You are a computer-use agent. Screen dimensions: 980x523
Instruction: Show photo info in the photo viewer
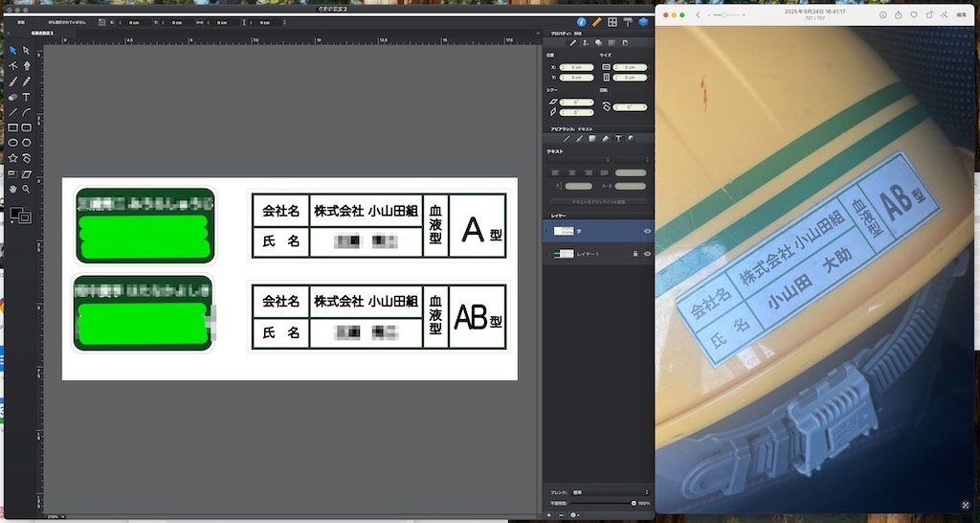pyautogui.click(x=883, y=15)
